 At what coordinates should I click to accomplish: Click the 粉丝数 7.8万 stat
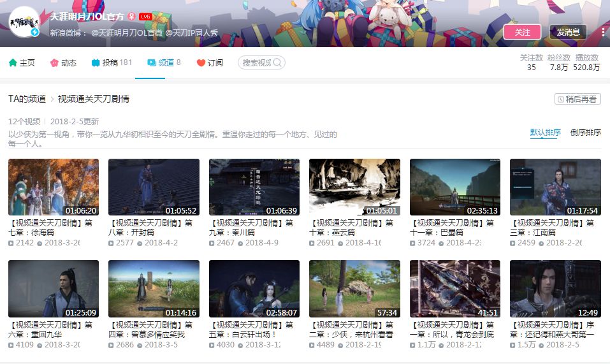(x=558, y=62)
